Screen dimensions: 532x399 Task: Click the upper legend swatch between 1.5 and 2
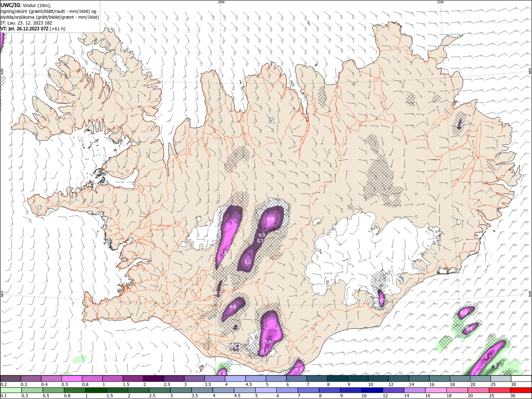click(133, 378)
